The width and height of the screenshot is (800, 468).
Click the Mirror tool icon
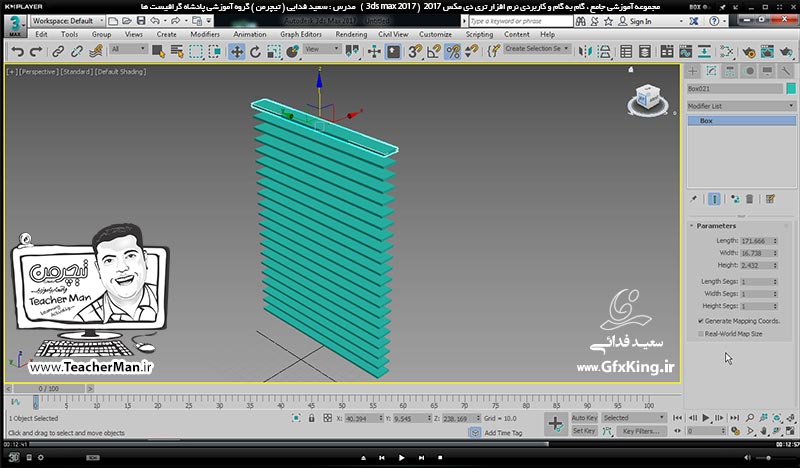[585, 52]
